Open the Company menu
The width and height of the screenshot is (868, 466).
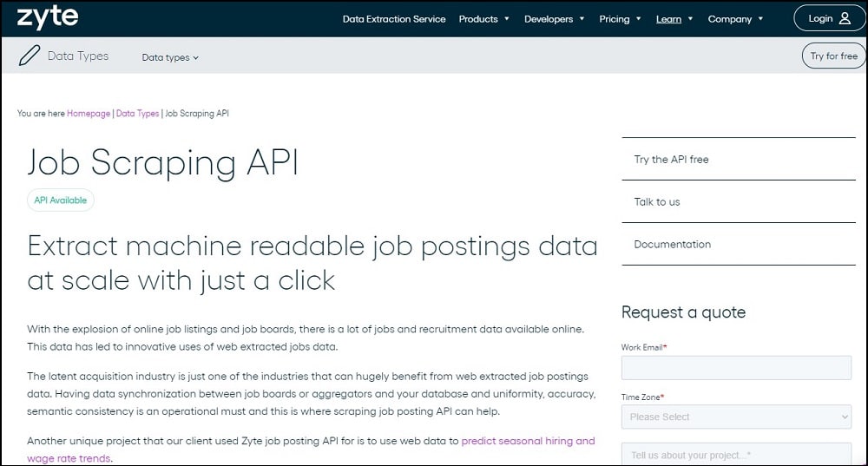point(730,19)
